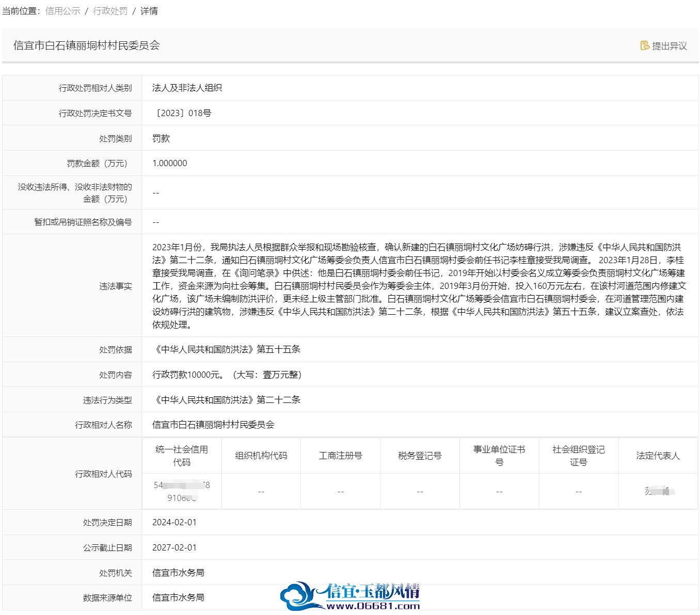Select value 法人及非法人组织
This screenshot has height=615, width=700.
[x=187, y=88]
